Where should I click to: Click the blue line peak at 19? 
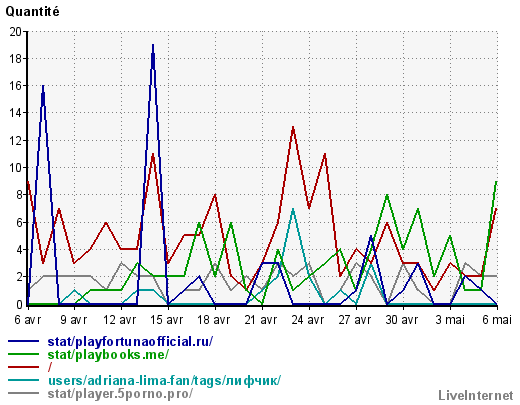153,45
